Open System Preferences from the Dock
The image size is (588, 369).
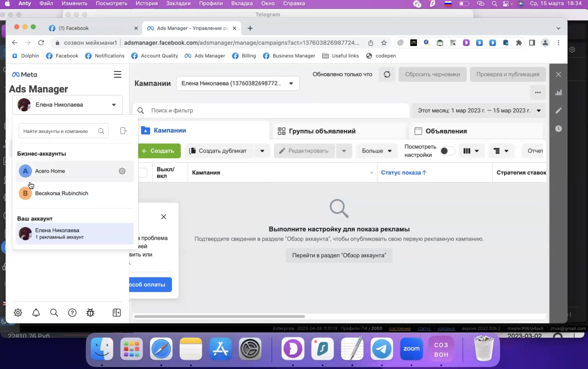click(250, 349)
